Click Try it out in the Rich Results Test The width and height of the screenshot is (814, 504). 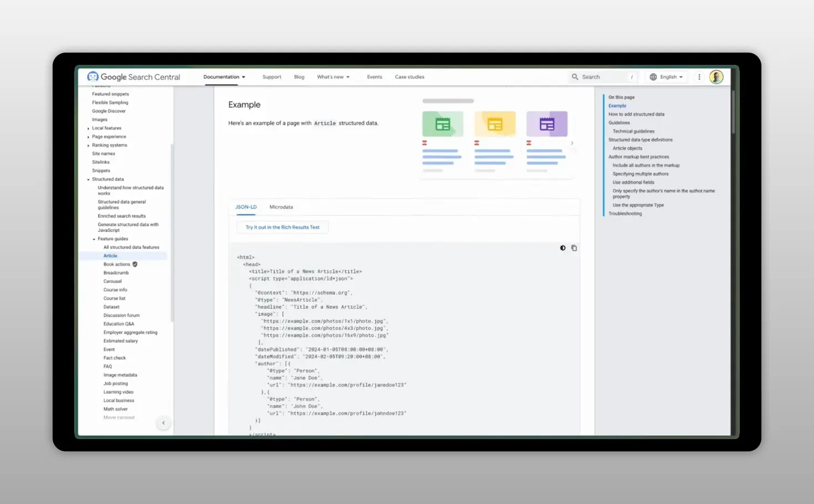(282, 227)
